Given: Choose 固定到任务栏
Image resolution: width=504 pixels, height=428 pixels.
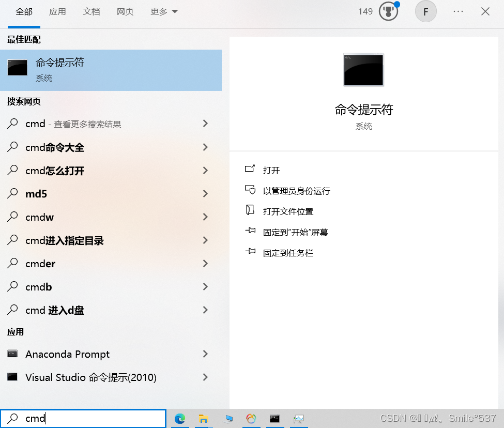Looking at the screenshot, I should click(x=279, y=253).
